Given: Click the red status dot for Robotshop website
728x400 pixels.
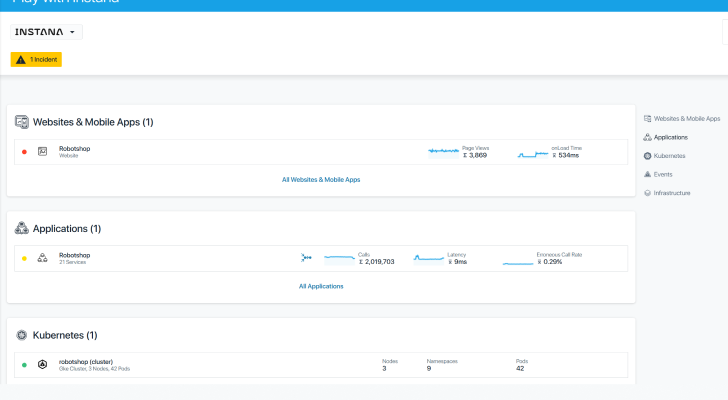Looking at the screenshot, I should pos(24,152).
